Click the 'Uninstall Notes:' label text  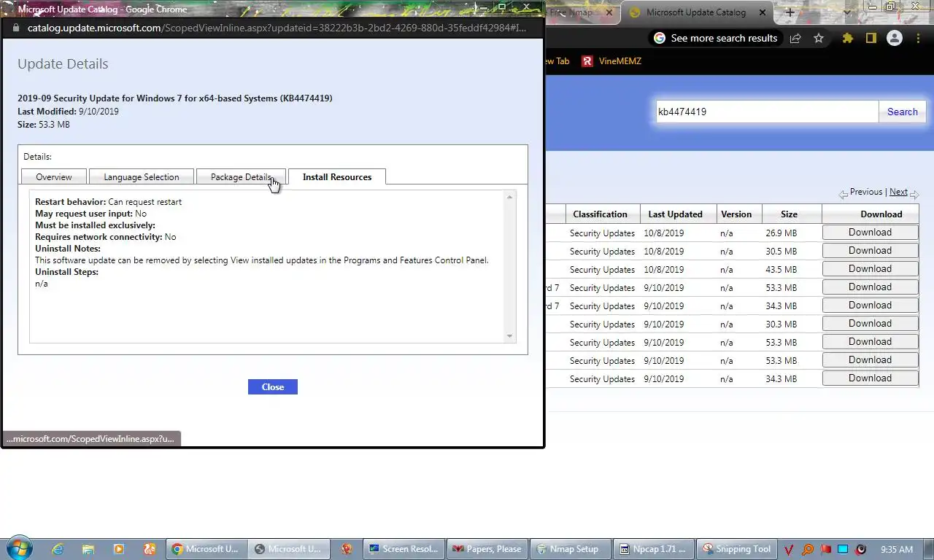click(68, 248)
